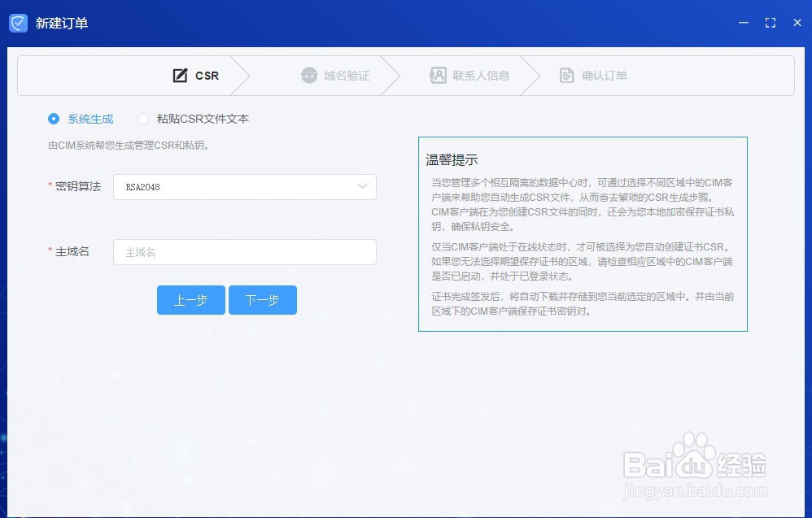
Task: Click the 密钥算法 field label
Action: (77, 186)
